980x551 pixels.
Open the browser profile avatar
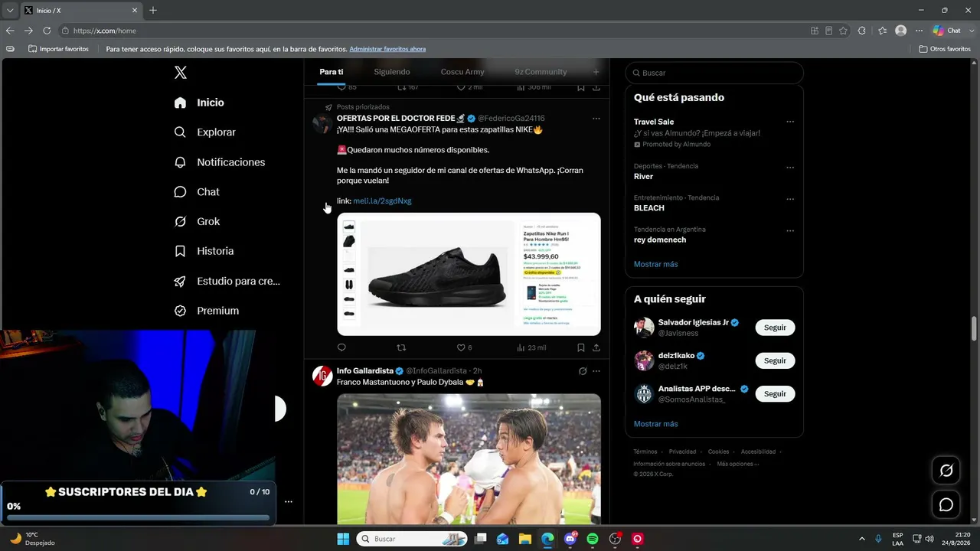click(x=901, y=31)
